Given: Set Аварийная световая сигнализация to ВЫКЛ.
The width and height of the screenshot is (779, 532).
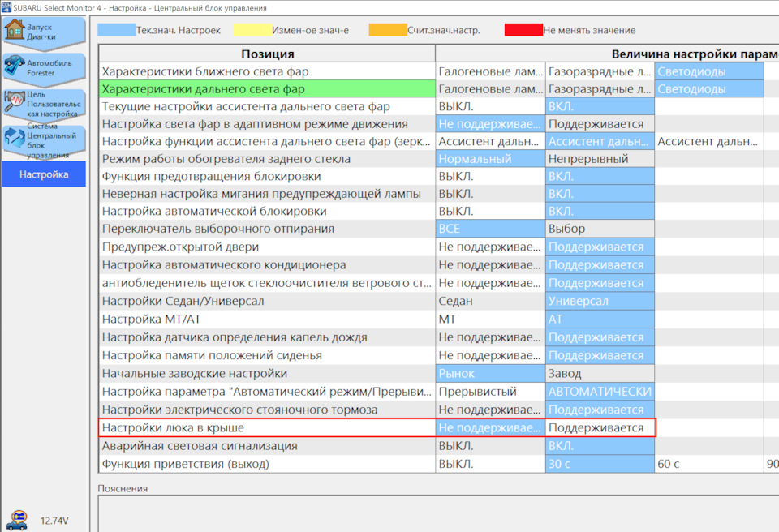Looking at the screenshot, I should click(490, 445).
